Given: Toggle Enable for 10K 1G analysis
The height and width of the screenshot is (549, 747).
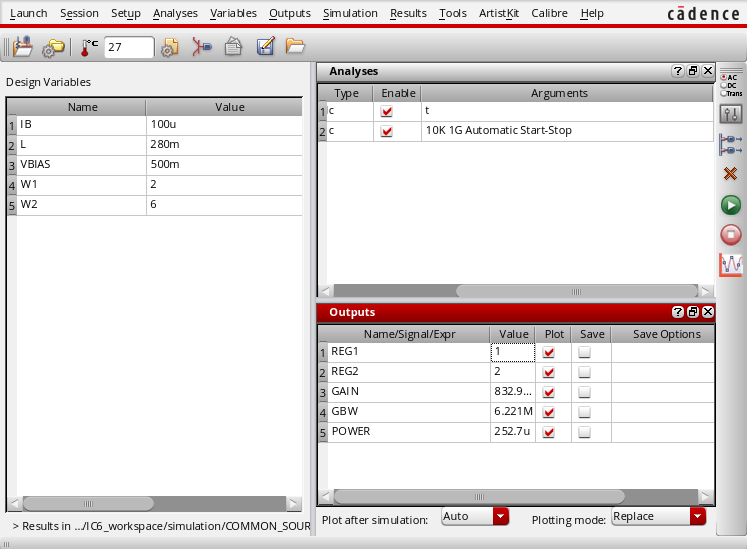Looking at the screenshot, I should (387, 132).
